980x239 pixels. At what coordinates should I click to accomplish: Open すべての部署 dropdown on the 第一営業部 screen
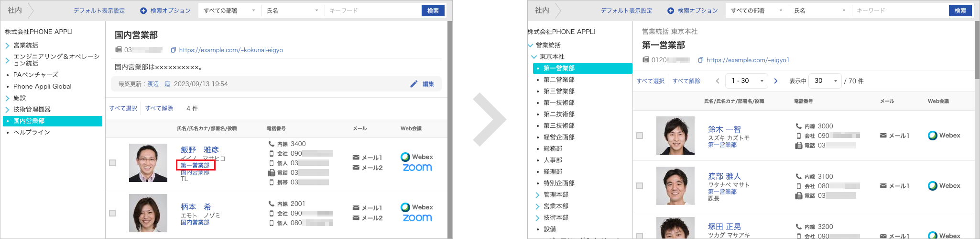click(x=757, y=11)
